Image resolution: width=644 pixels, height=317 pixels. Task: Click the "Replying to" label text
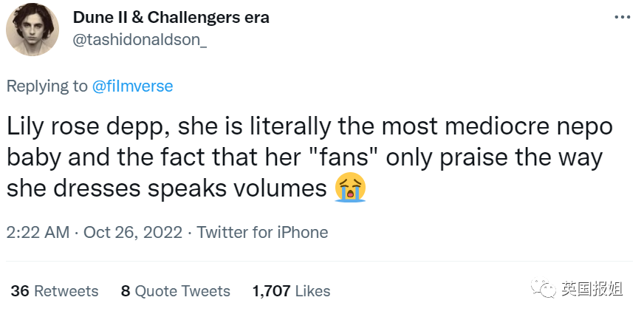pyautogui.click(x=47, y=86)
